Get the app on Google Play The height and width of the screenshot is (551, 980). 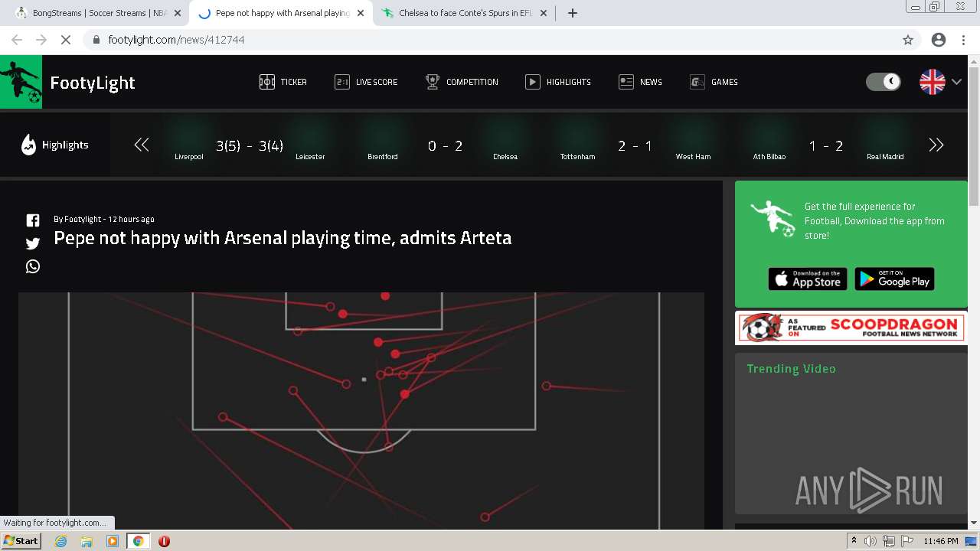pyautogui.click(x=894, y=279)
